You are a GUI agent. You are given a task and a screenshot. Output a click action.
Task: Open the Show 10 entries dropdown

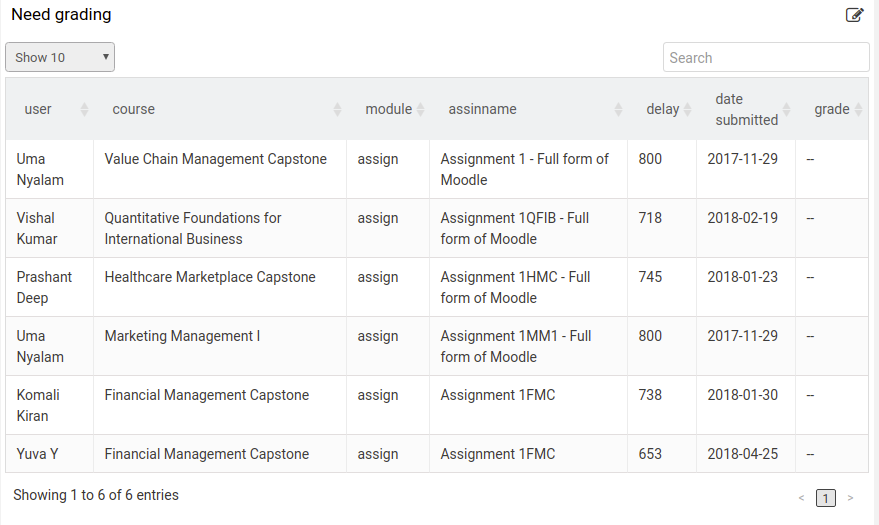point(60,57)
